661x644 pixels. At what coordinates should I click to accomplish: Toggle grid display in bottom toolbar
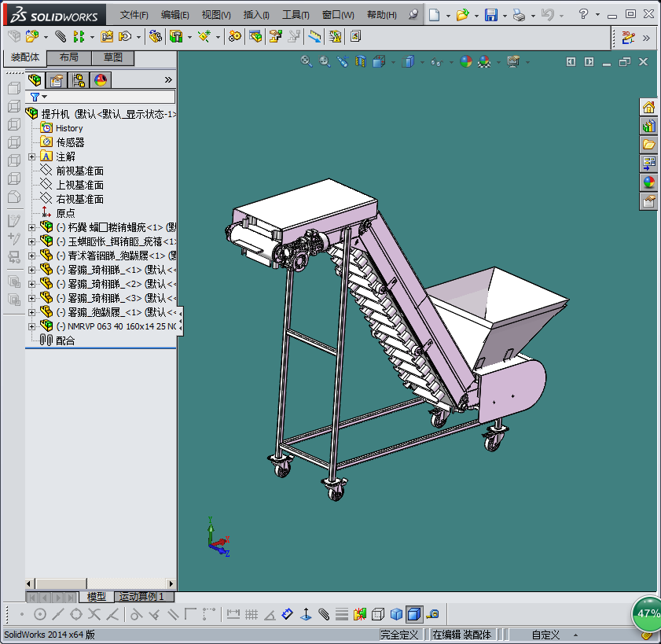(x=252, y=614)
